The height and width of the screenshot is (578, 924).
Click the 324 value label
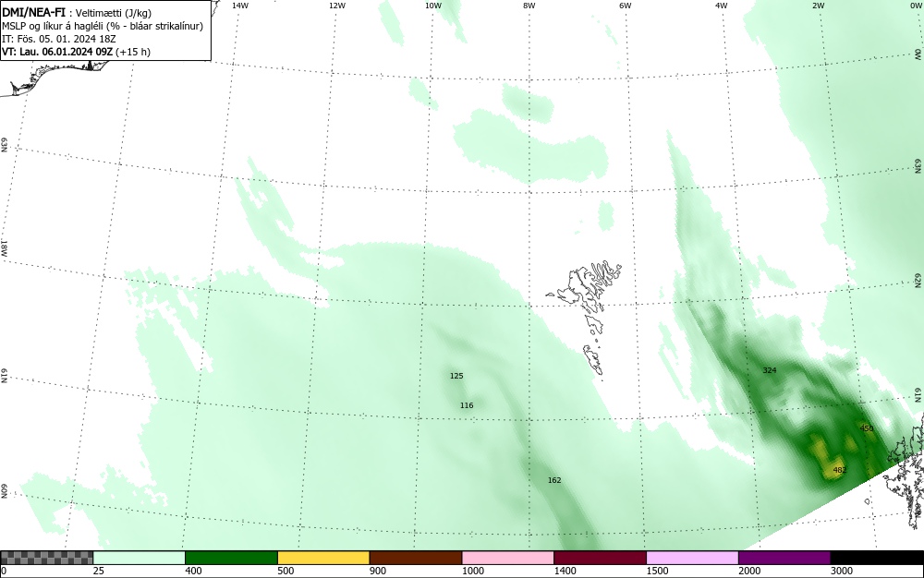click(770, 370)
